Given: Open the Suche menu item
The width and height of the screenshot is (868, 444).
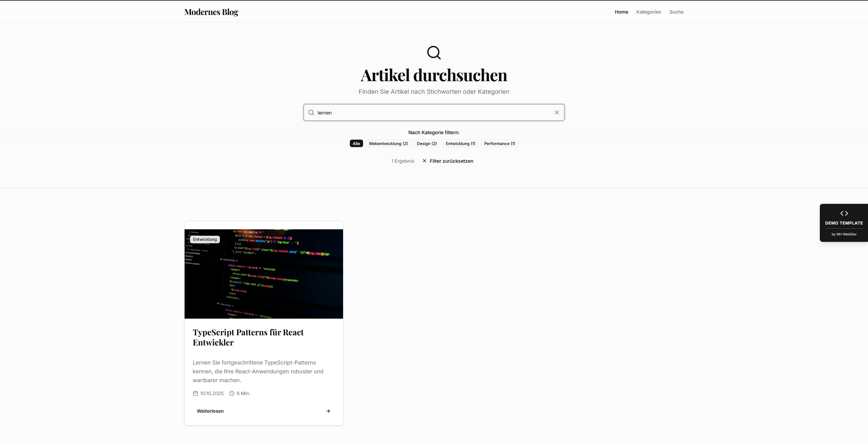Looking at the screenshot, I should (676, 12).
